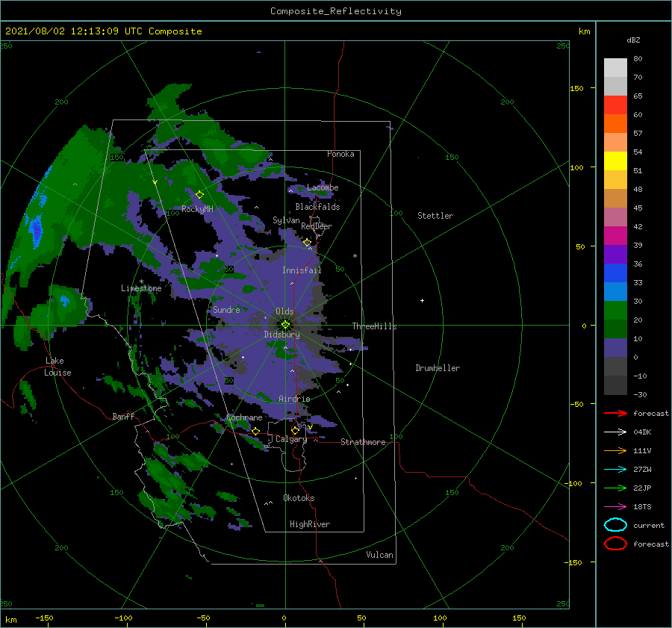Click the Drumheller map label
Image resolution: width=672 pixels, height=628 pixels.
tap(437, 368)
